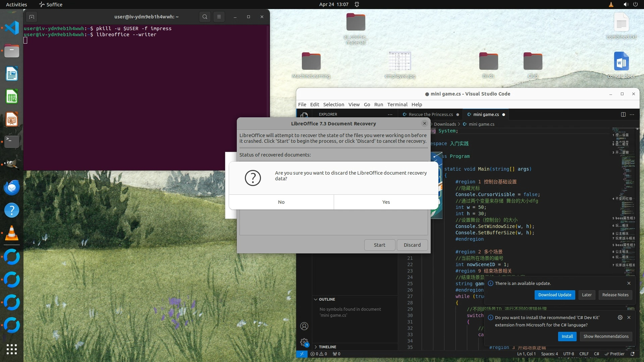Click the Prettier status bar item
The image size is (644, 362).
[x=614, y=354]
